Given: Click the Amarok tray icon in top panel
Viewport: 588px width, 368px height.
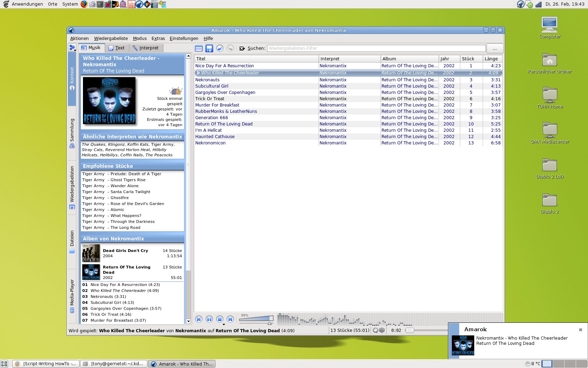Looking at the screenshot, I should click(521, 4).
